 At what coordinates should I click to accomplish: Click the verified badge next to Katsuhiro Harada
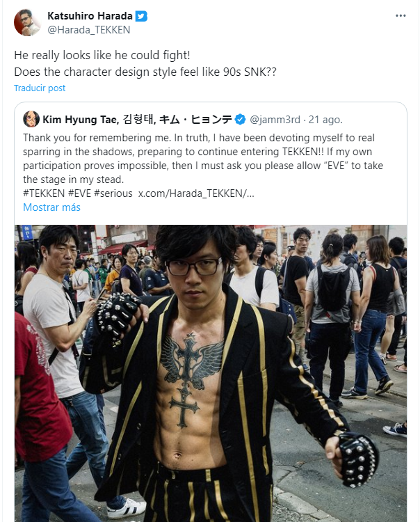point(141,16)
